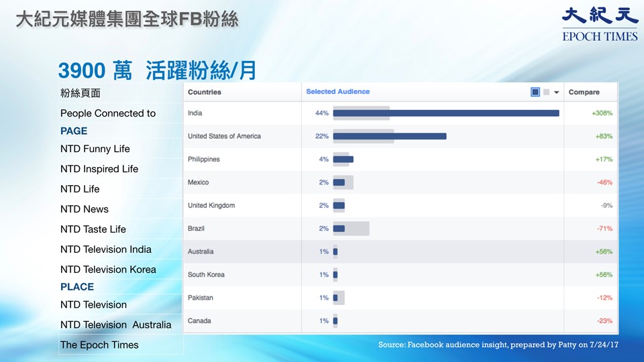Screen dimensions: 644x362
Task: Click the Mexico audience bar
Action: click(x=339, y=182)
